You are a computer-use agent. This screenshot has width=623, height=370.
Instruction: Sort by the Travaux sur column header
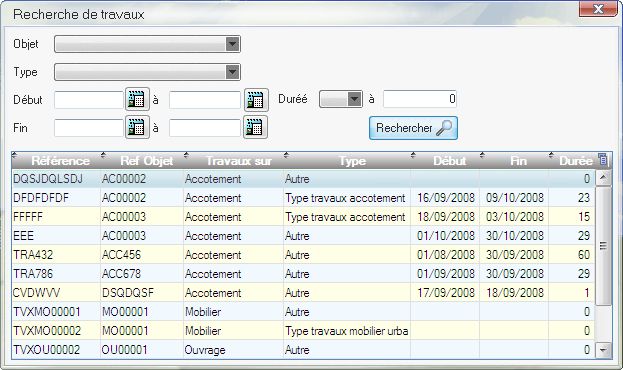234,161
